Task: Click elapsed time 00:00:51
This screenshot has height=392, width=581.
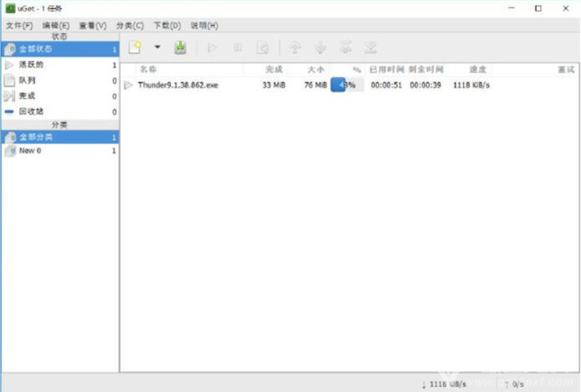Action: click(x=386, y=85)
